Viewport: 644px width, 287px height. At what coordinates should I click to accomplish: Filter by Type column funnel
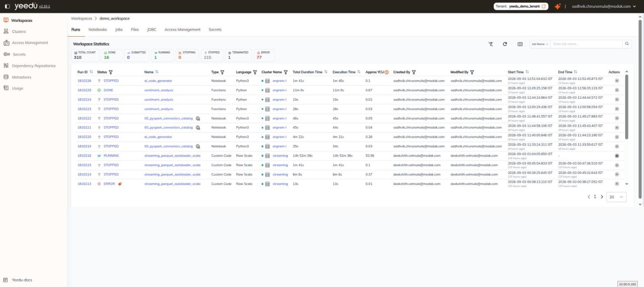[222, 72]
